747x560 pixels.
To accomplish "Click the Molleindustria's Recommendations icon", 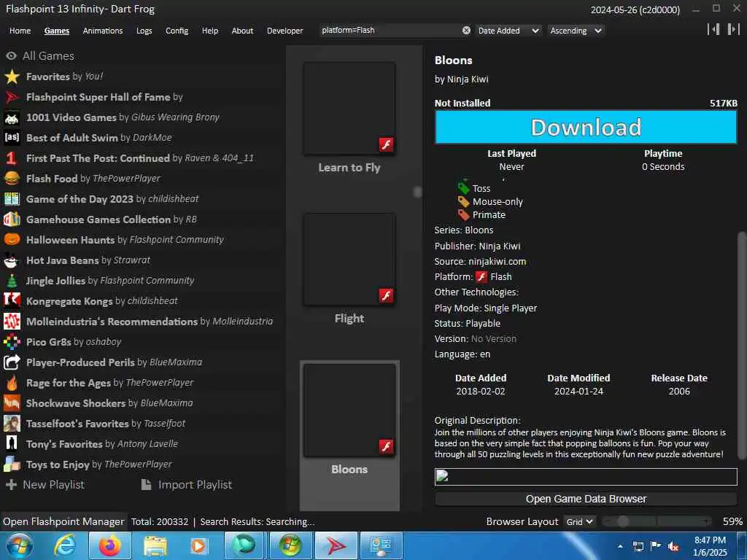I will [12, 322].
